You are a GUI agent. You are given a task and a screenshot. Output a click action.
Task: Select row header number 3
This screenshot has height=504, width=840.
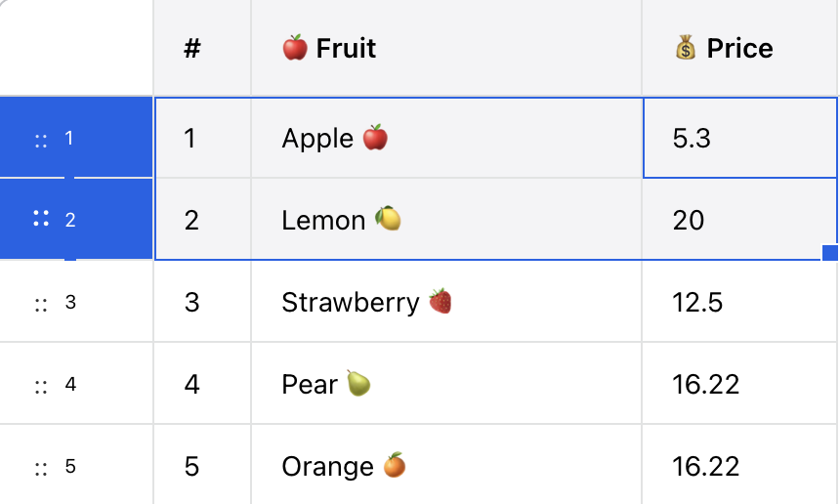coord(70,302)
